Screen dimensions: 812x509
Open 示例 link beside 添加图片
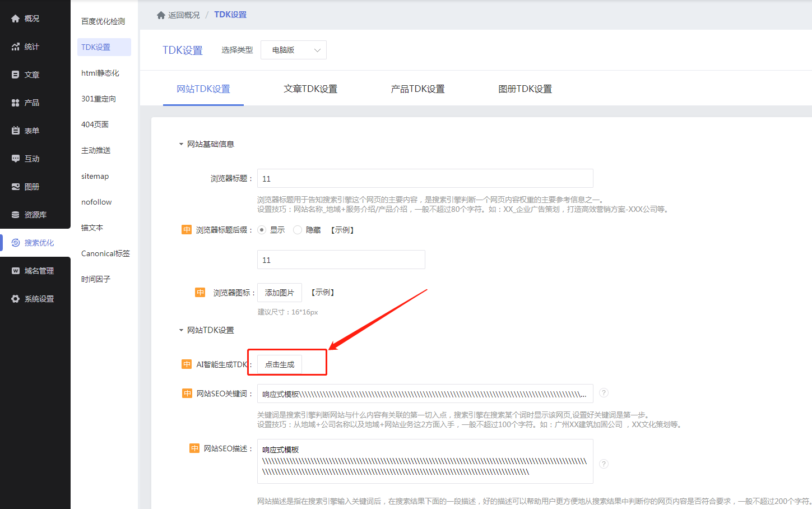[323, 292]
